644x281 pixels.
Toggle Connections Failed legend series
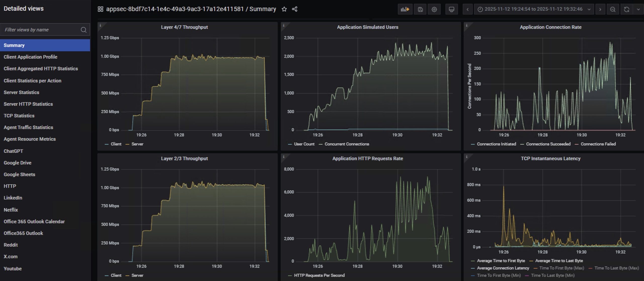(598, 144)
